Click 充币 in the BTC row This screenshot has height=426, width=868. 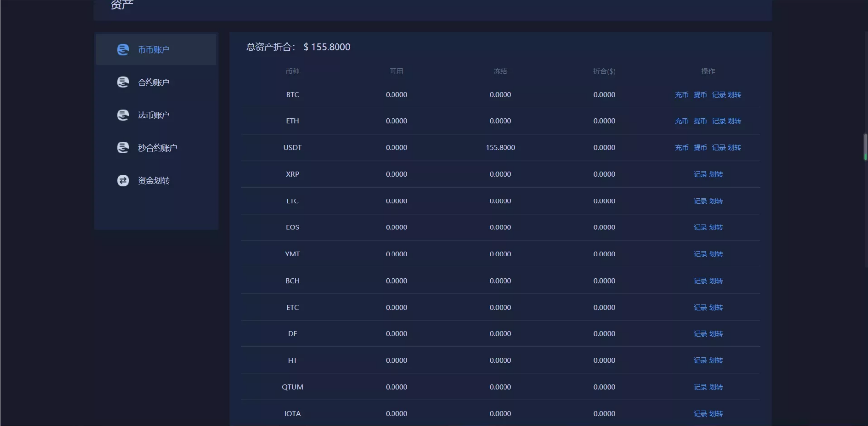(x=681, y=95)
